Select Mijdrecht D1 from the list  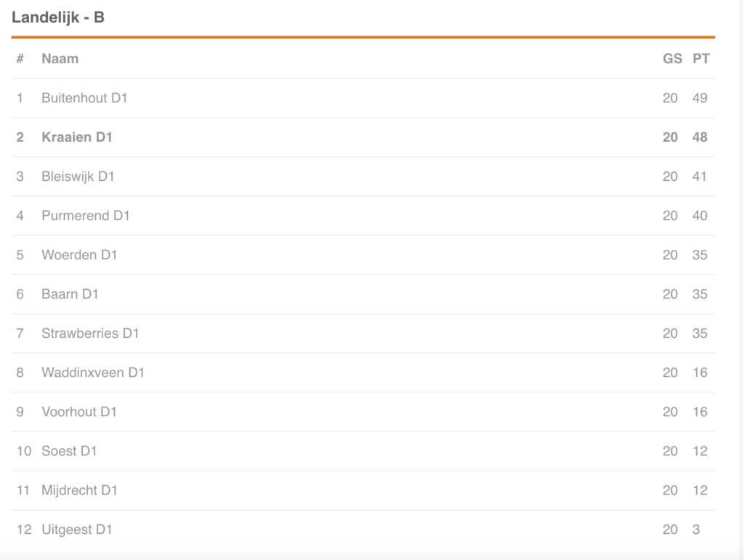pos(79,490)
